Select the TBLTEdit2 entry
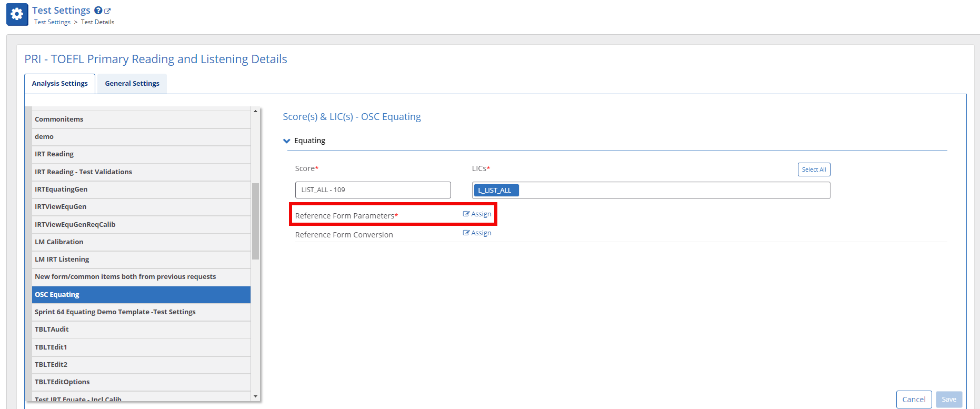This screenshot has height=409, width=980. (141, 365)
